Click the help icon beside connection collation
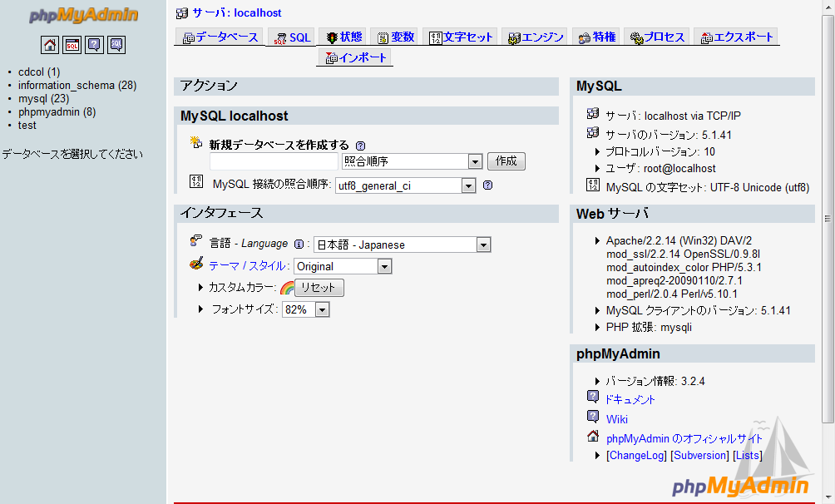835x504 pixels. (487, 185)
